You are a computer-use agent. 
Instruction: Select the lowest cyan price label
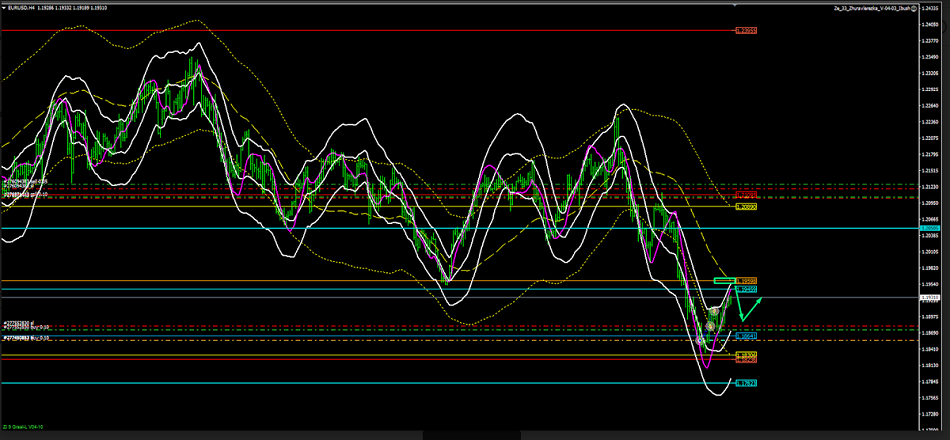pos(745,383)
